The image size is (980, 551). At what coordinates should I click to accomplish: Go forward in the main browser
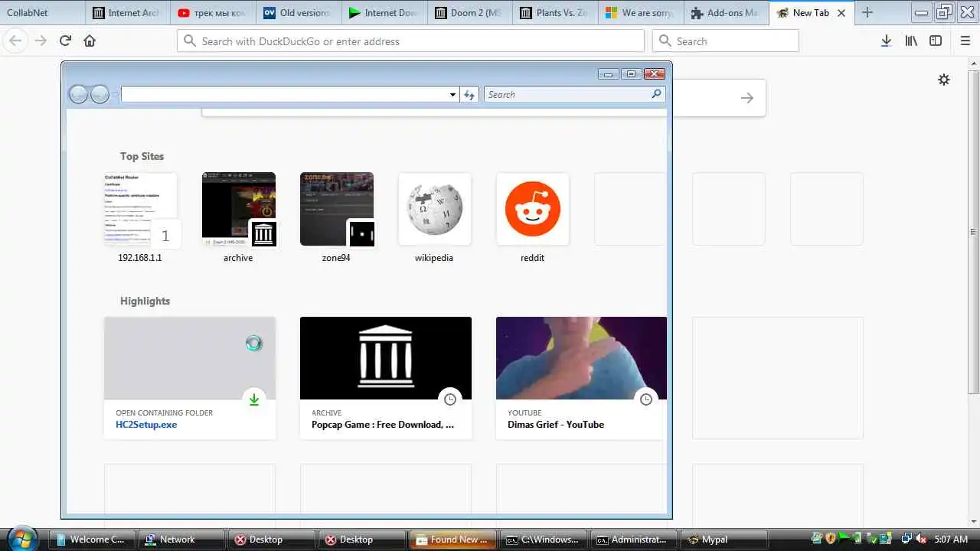click(41, 41)
